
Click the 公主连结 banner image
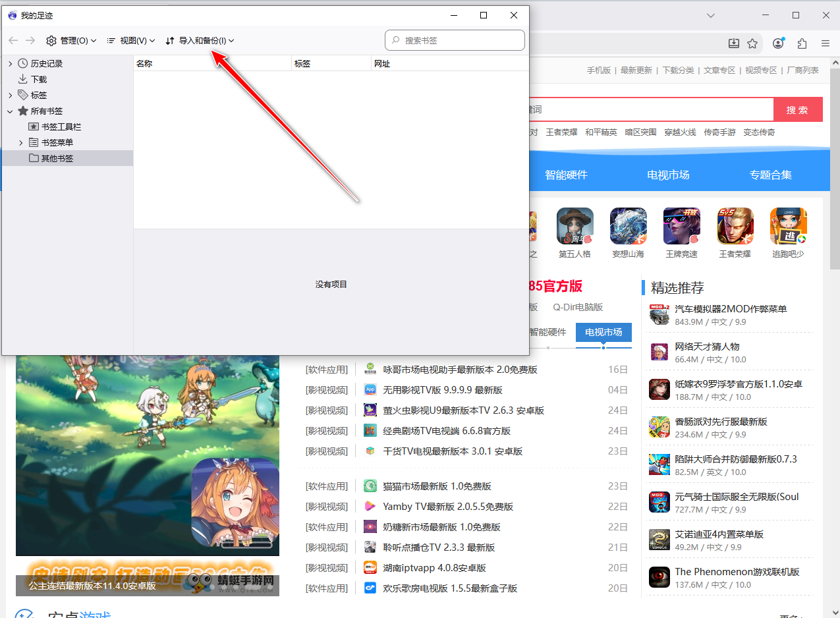coord(148,474)
